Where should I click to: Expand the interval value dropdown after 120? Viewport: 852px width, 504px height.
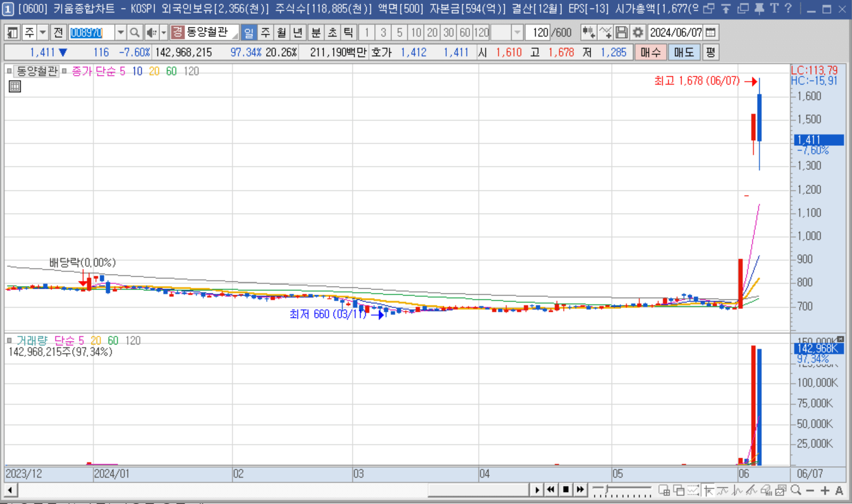coord(517,33)
